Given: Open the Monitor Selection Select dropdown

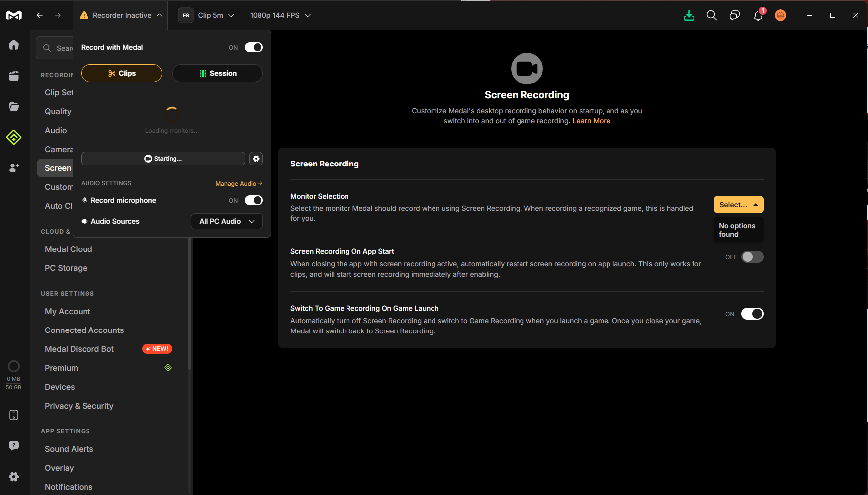Looking at the screenshot, I should tap(739, 205).
